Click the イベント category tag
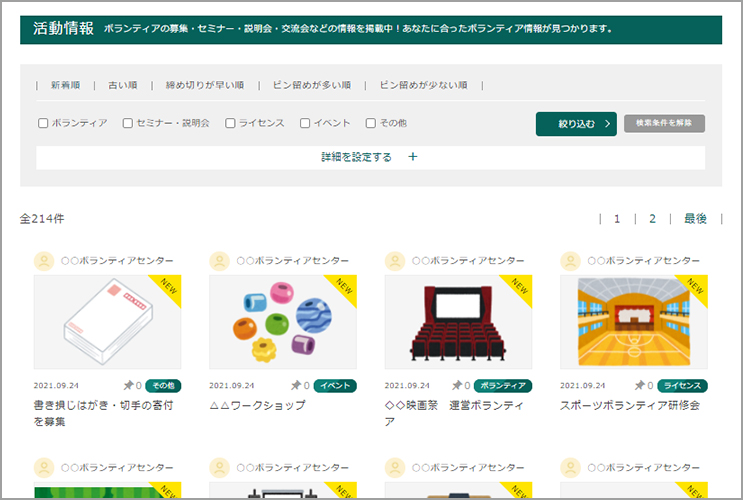Screen dimensions: 743x500 pyautogui.click(x=335, y=386)
